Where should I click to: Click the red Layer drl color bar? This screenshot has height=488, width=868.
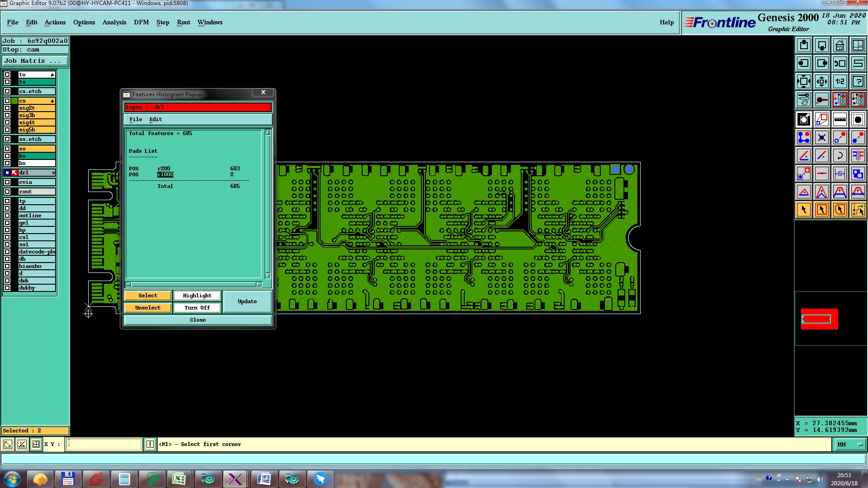198,107
